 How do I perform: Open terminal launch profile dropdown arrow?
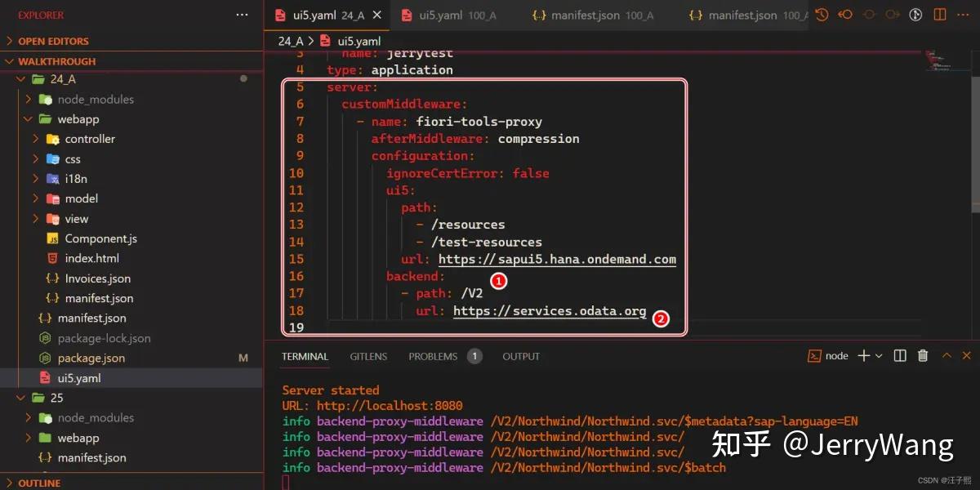879,356
